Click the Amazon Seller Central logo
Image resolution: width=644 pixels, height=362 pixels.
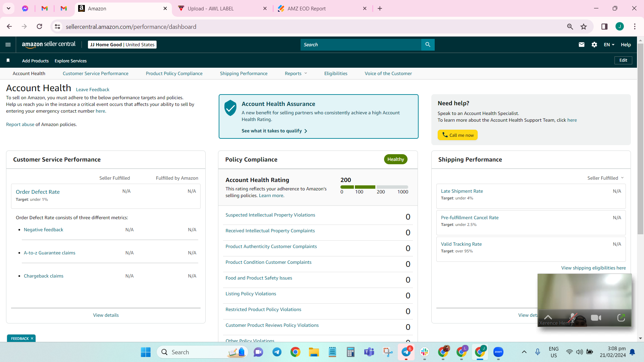tap(49, 45)
